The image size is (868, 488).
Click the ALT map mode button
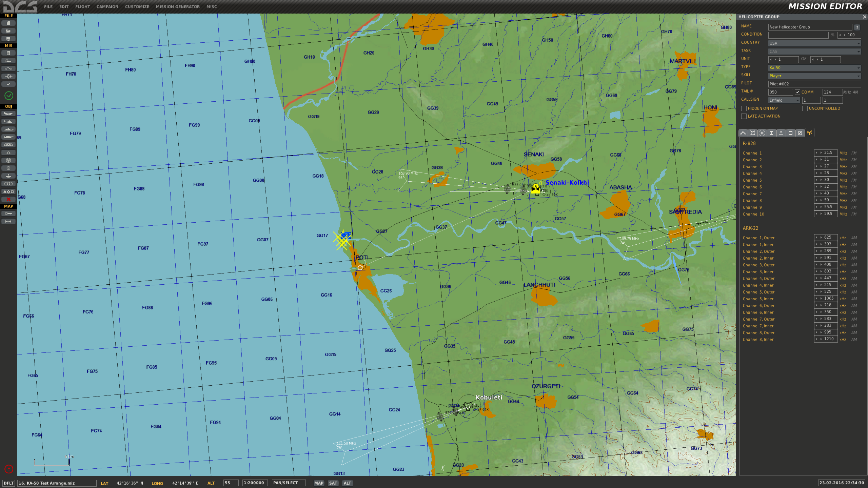pyautogui.click(x=348, y=483)
